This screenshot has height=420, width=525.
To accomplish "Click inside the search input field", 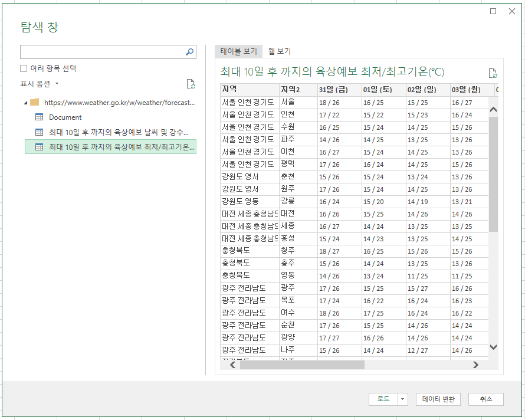I will (x=100, y=52).
